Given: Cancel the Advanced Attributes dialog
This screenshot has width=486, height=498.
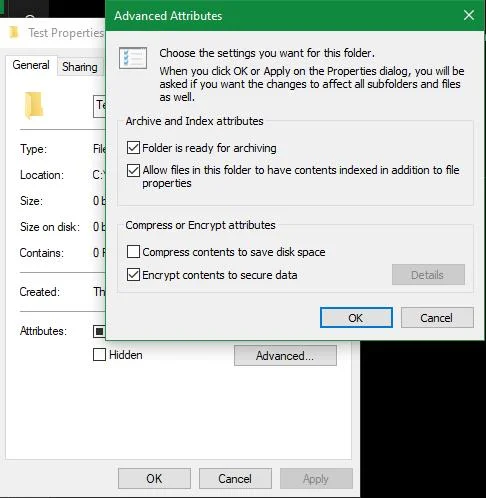Looking at the screenshot, I should (437, 318).
